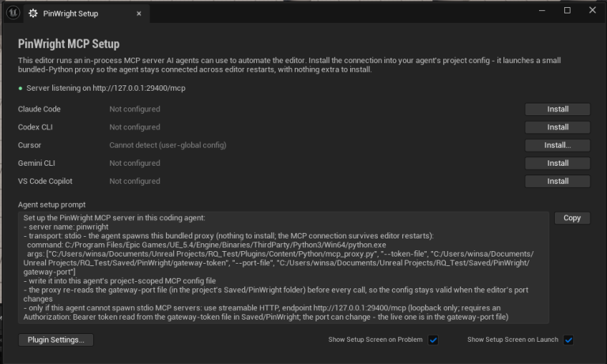Click the green server status indicator dot
Image resolution: width=607 pixels, height=364 pixels.
[21, 88]
